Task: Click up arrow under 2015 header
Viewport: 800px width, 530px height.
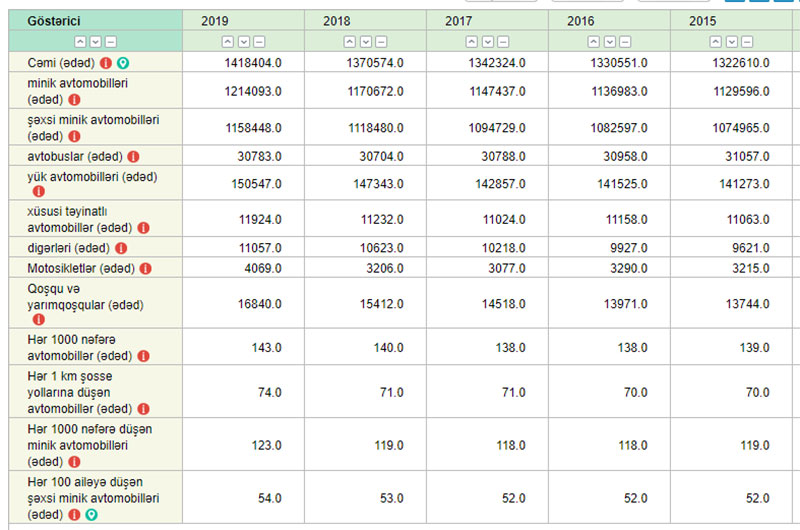Action: (715, 41)
